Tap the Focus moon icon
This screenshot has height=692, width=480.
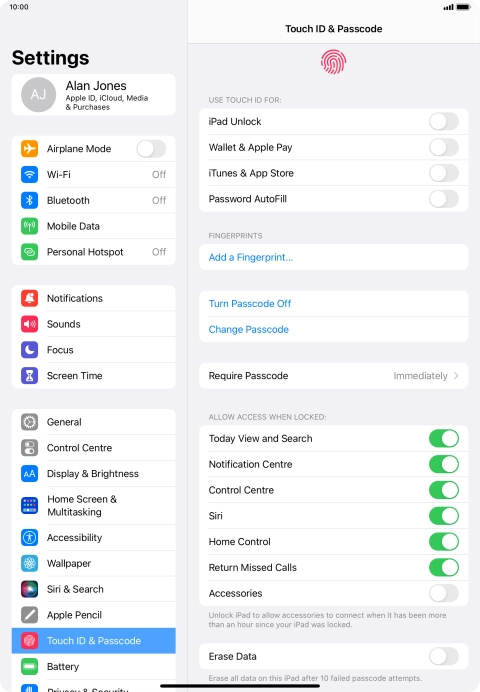coord(30,350)
